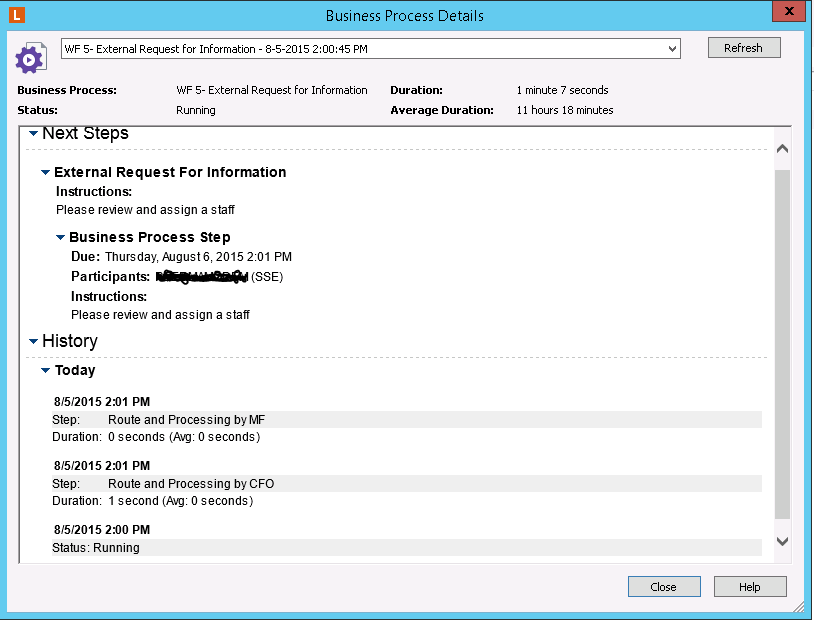Close the window with the red X

point(789,11)
